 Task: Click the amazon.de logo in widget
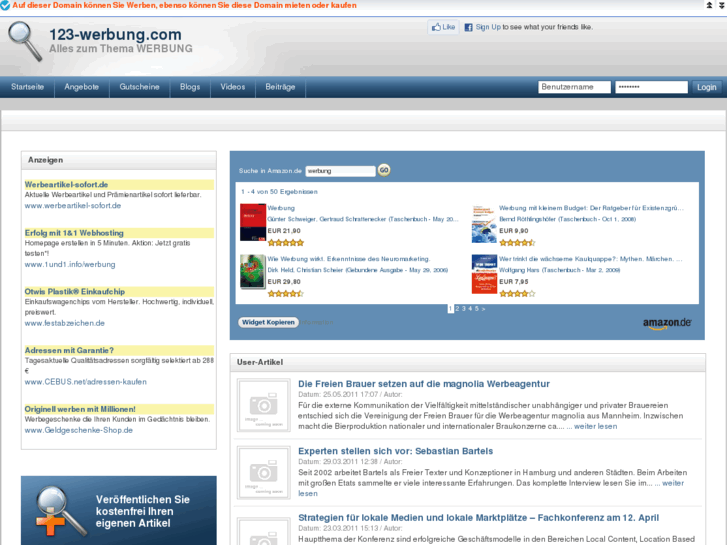click(x=667, y=323)
